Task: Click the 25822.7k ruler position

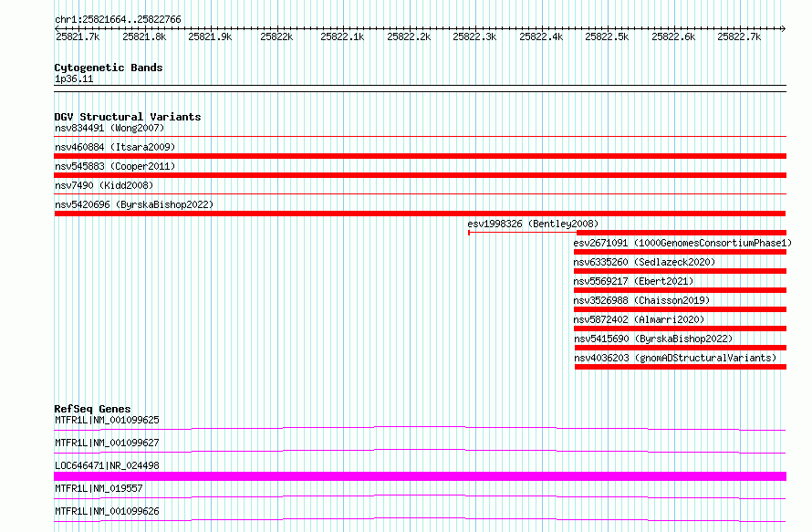Action: pyautogui.click(x=739, y=37)
